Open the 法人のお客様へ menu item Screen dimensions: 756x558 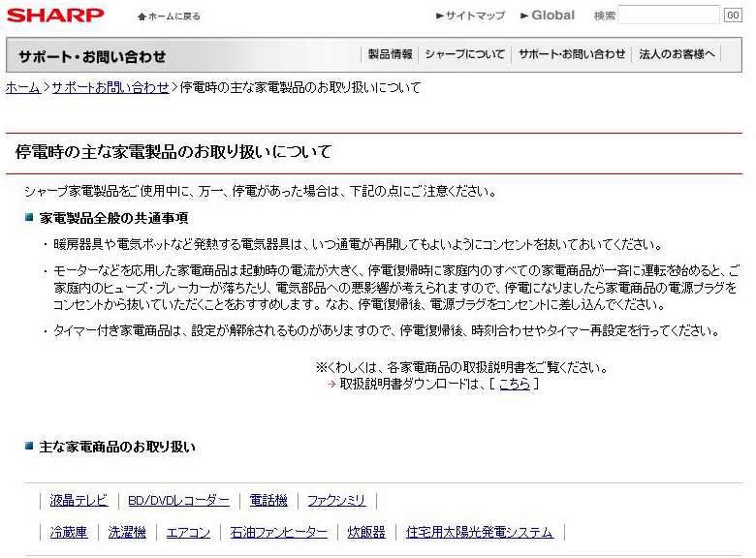(677, 54)
